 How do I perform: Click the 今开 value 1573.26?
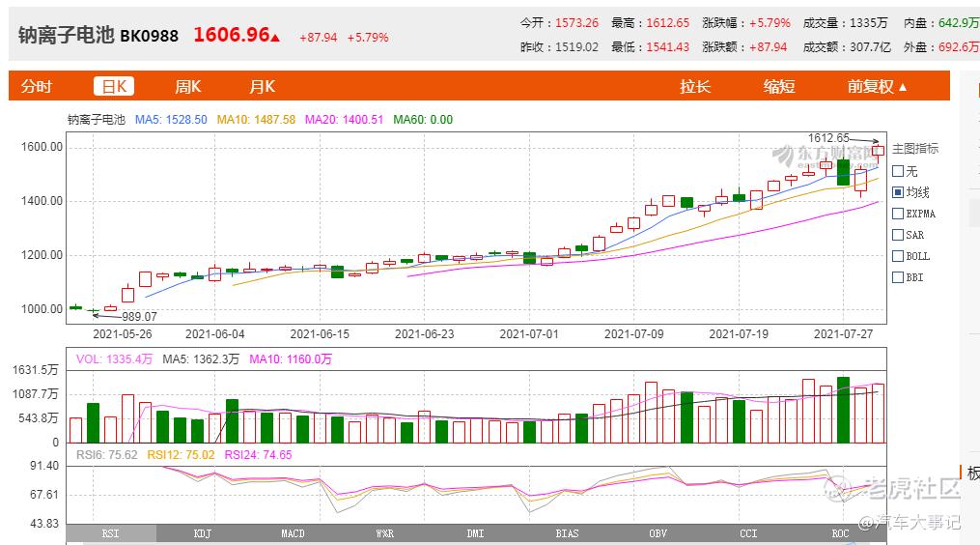coord(576,23)
